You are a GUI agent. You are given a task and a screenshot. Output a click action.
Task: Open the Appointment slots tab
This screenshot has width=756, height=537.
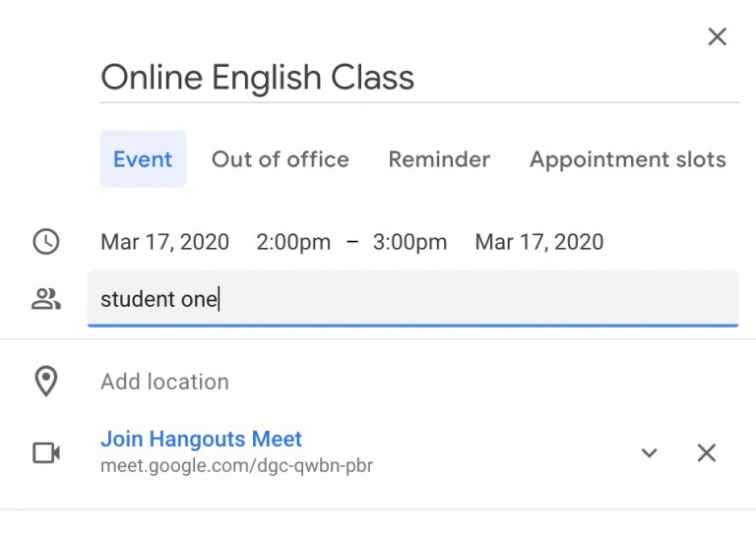[628, 159]
